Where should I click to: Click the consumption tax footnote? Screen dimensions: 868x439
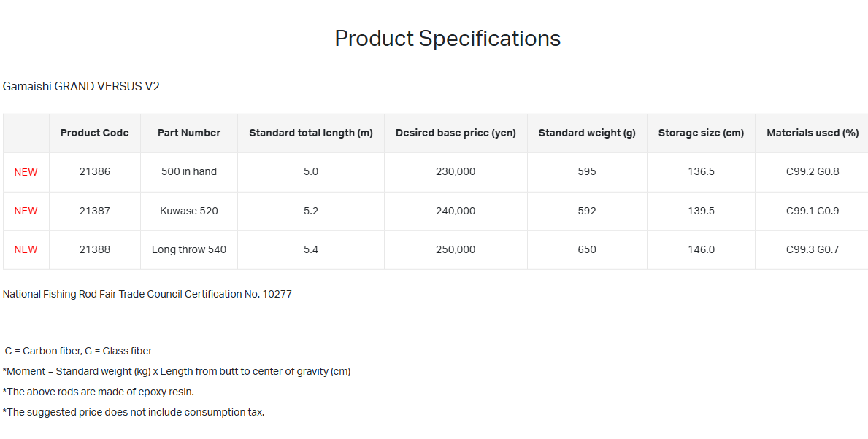coord(134,412)
